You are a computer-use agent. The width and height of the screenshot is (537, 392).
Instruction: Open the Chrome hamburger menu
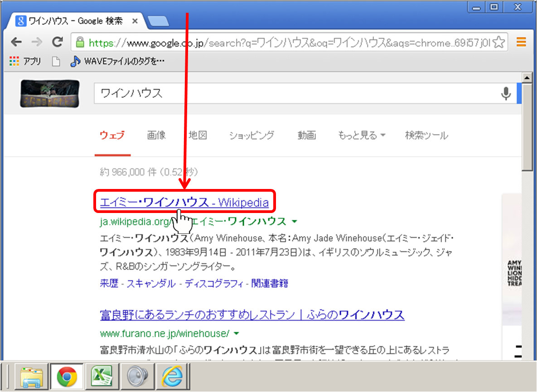pos(521,43)
